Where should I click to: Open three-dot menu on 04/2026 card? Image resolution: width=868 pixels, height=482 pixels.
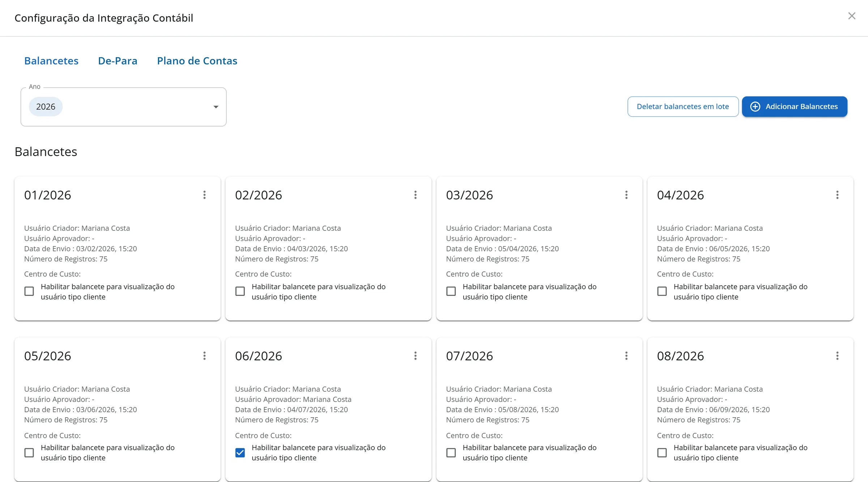[x=837, y=195]
